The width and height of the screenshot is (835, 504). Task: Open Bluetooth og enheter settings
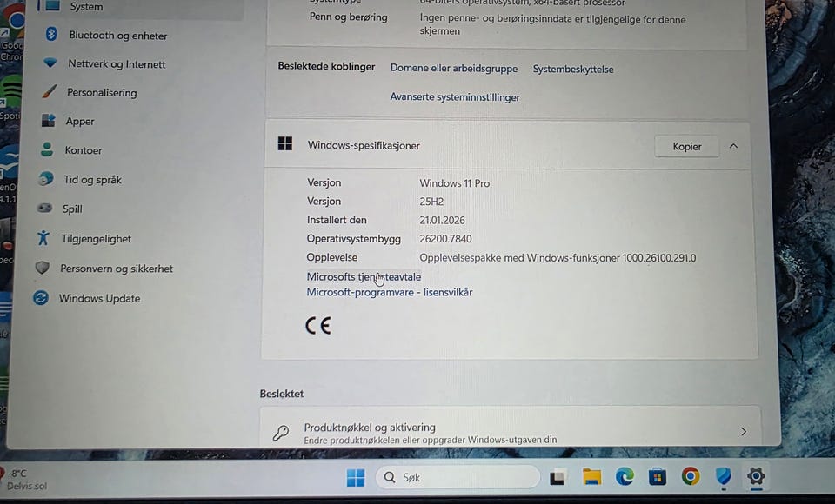(x=117, y=36)
